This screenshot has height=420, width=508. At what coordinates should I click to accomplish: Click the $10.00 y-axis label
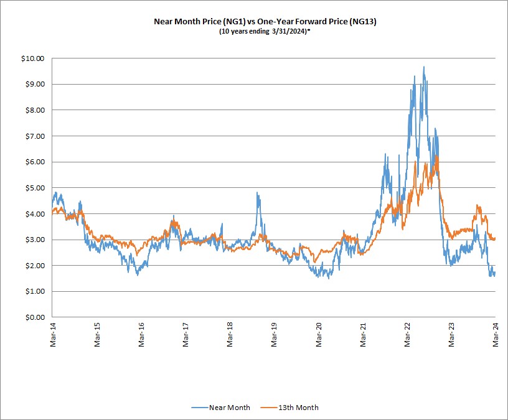(x=32, y=58)
